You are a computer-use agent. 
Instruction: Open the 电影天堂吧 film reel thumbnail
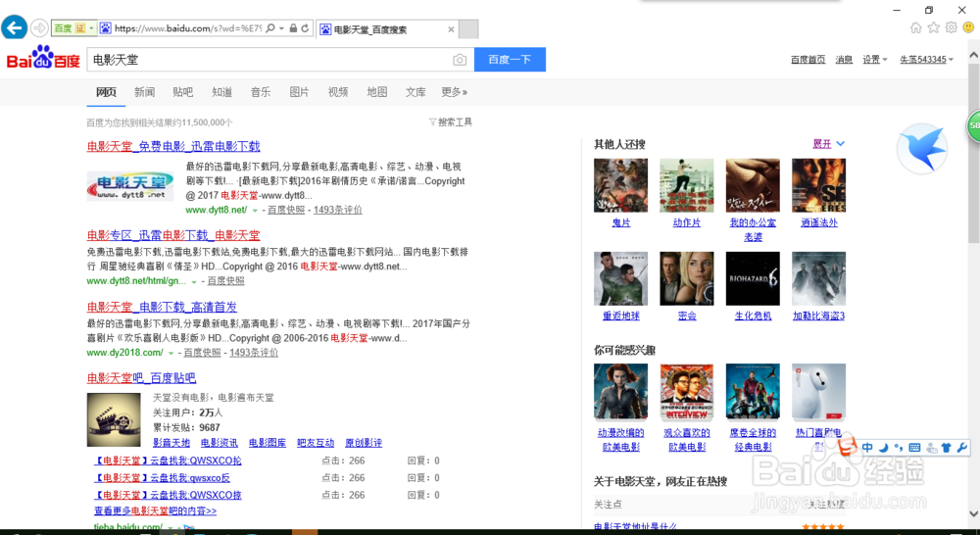point(114,419)
